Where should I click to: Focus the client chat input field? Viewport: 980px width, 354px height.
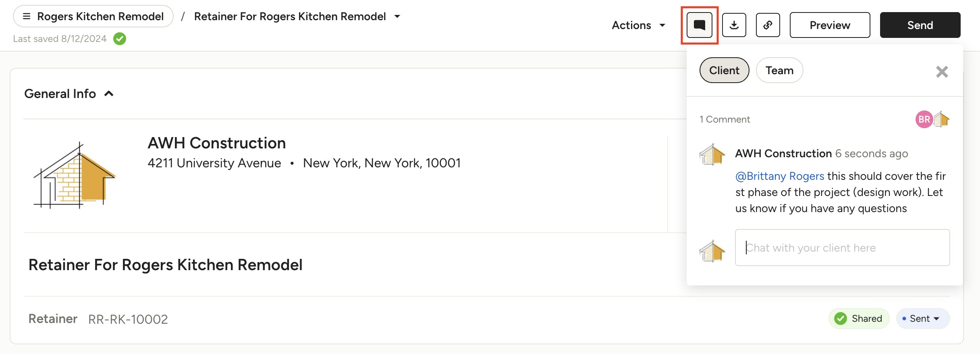coord(842,248)
